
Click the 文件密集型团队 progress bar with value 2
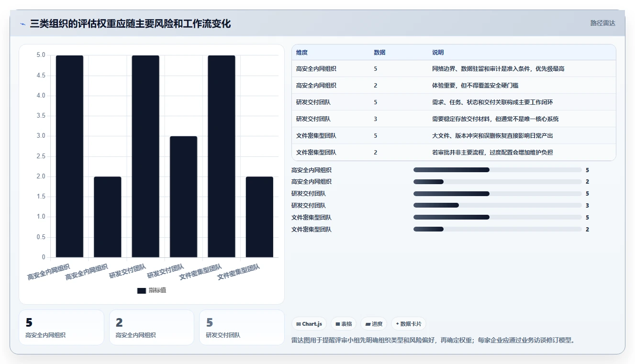(498, 230)
